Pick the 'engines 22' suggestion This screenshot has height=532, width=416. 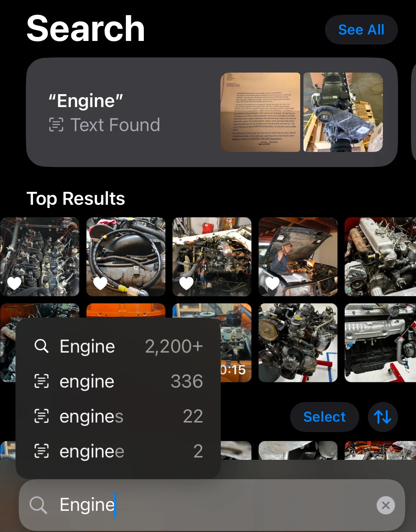click(118, 416)
